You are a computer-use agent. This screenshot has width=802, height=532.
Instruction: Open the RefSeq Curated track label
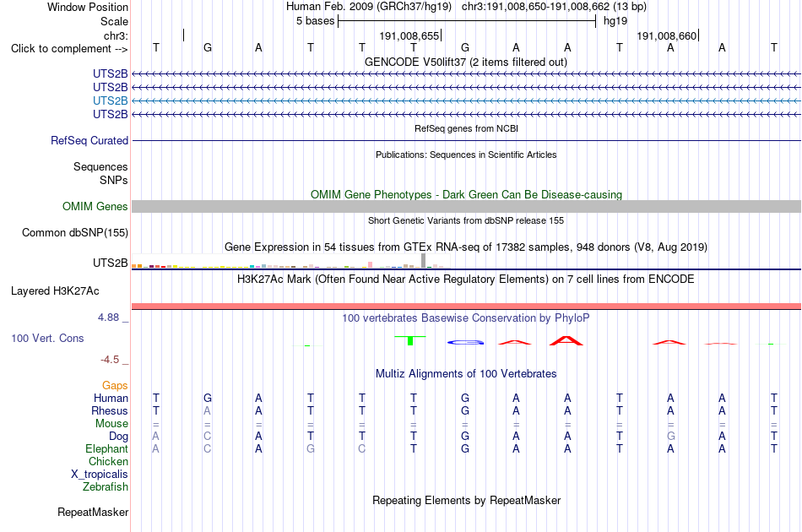pos(89,141)
